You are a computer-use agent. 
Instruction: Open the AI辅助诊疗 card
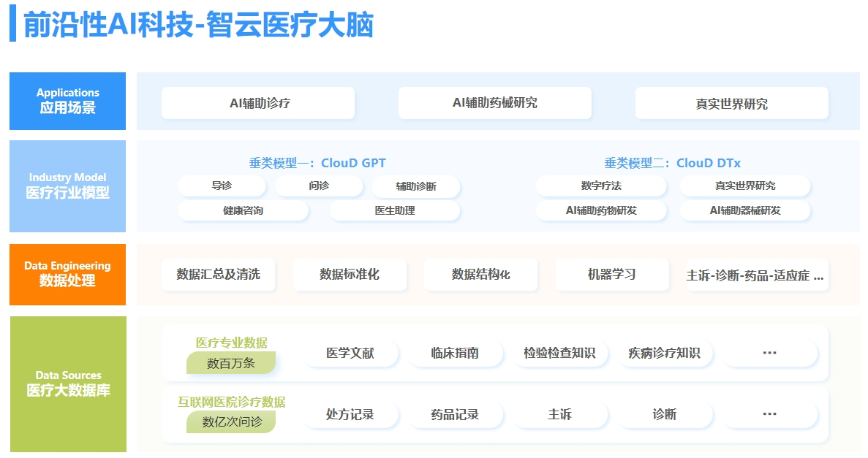258,103
